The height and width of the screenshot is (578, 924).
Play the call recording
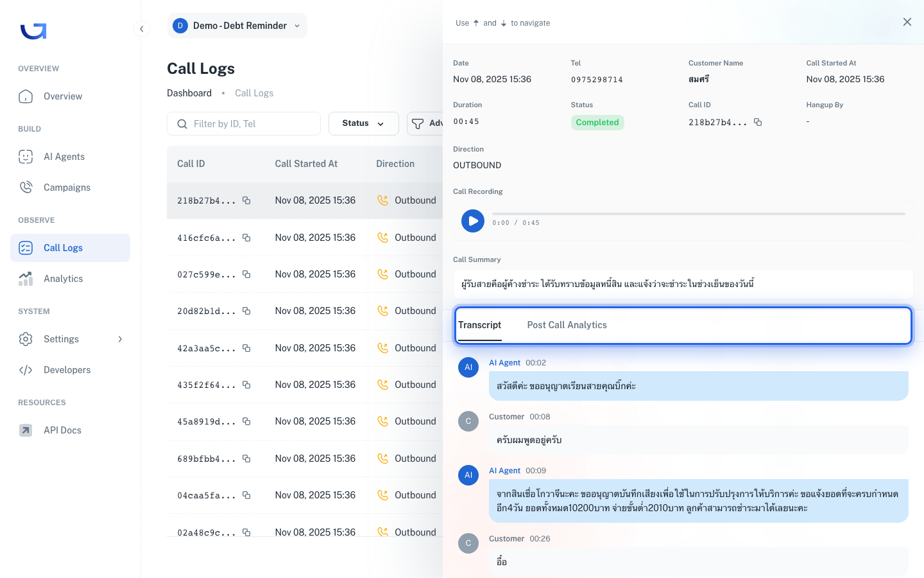(473, 221)
